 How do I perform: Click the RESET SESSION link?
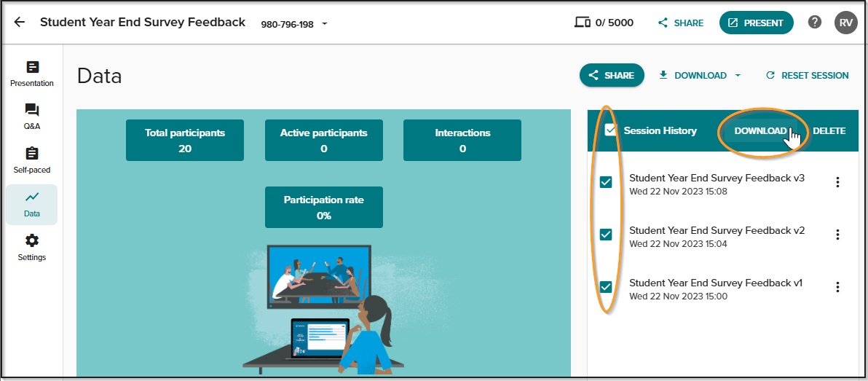tap(807, 75)
